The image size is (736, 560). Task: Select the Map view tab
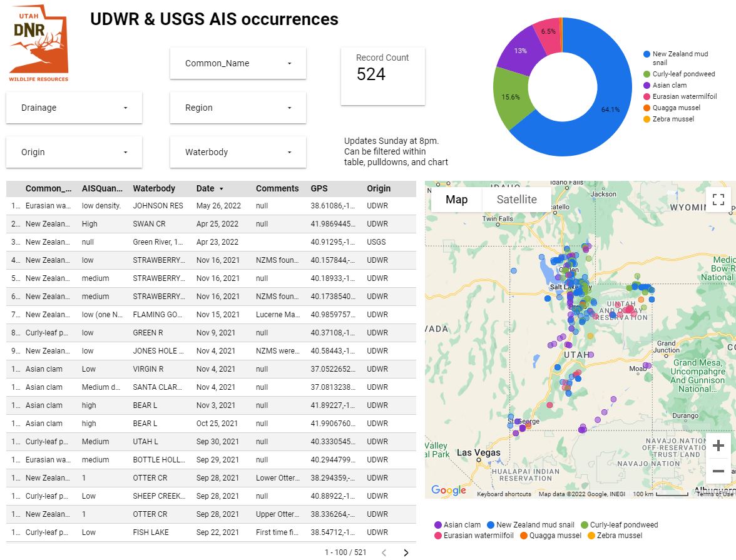[456, 200]
